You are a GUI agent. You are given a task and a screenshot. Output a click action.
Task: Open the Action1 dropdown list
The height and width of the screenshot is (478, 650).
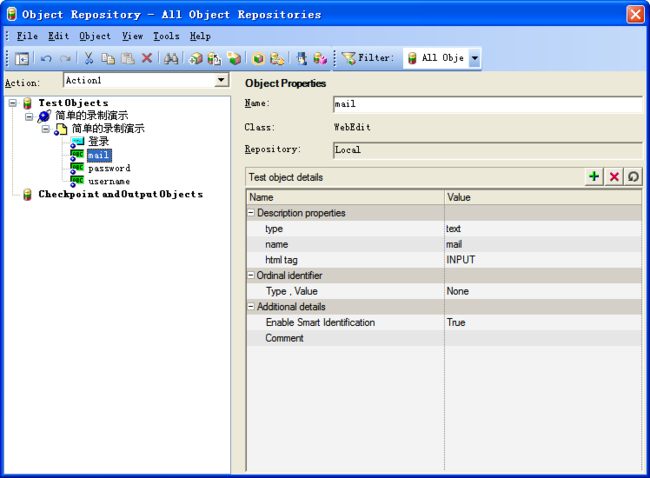point(221,80)
